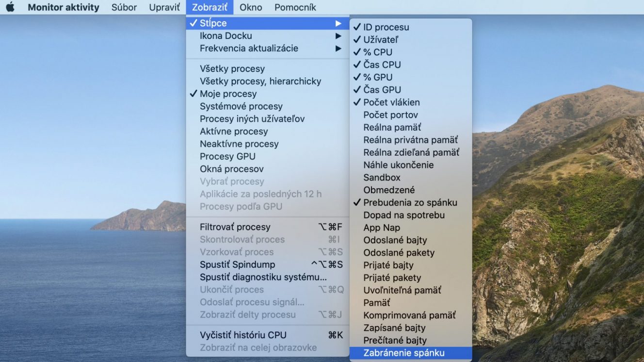This screenshot has height=362, width=644.
Task: Enable the Náhle ukončenie column
Action: click(x=411, y=165)
